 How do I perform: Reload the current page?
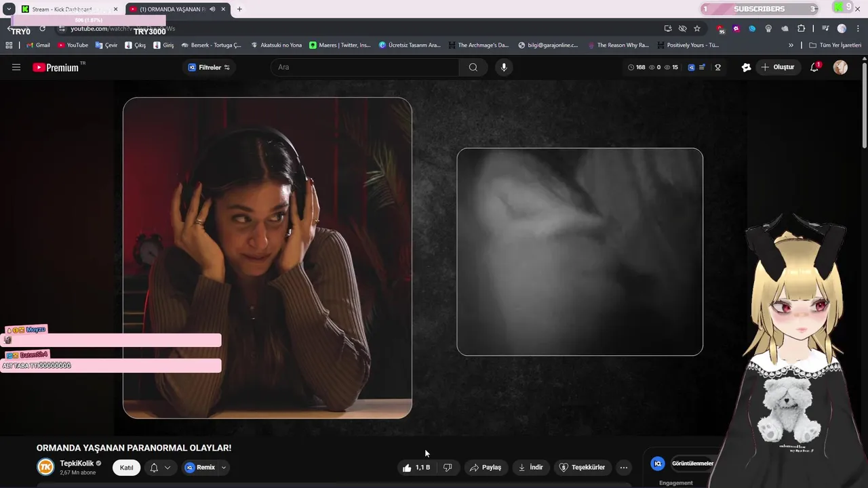pos(43,28)
